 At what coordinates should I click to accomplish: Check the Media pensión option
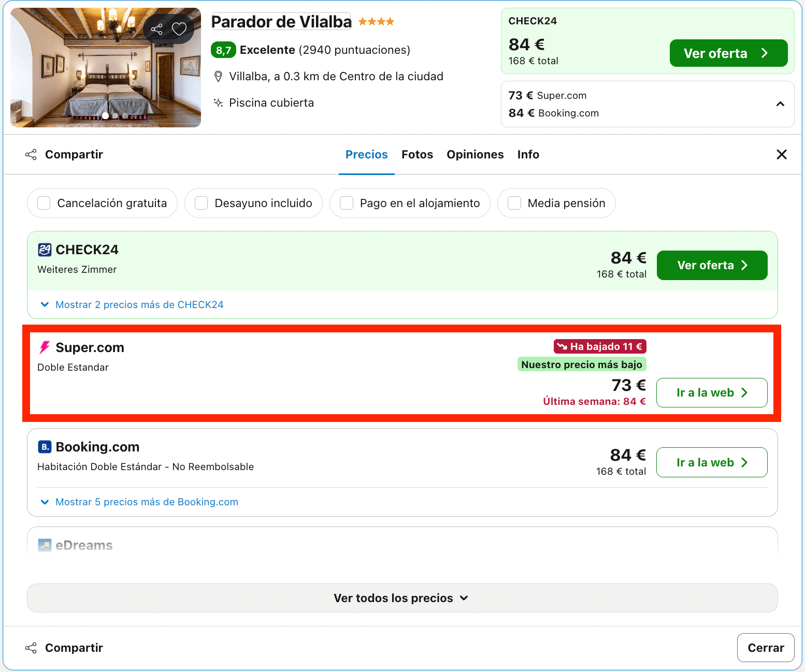pos(514,203)
